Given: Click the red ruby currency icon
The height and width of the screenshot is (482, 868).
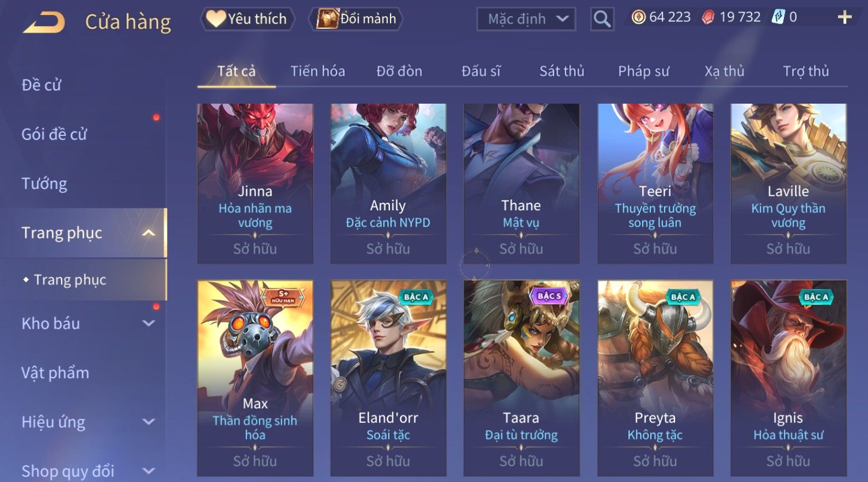Looking at the screenshot, I should [708, 17].
